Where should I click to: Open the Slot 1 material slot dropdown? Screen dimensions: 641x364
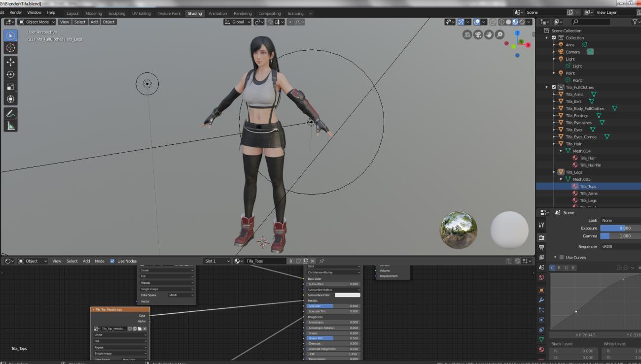coord(217,261)
